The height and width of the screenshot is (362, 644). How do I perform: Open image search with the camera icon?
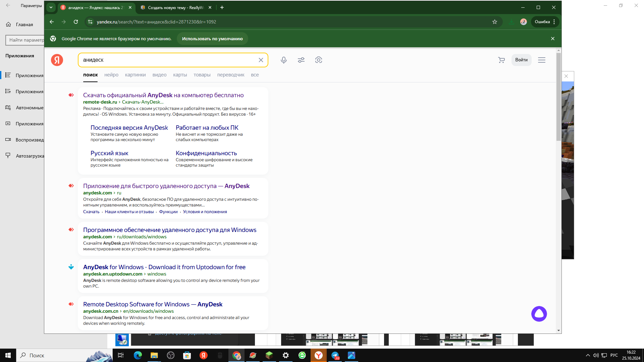click(319, 60)
